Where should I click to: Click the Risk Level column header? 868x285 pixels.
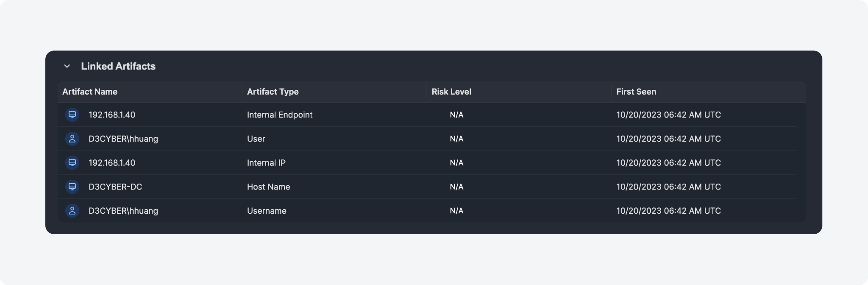(x=451, y=92)
